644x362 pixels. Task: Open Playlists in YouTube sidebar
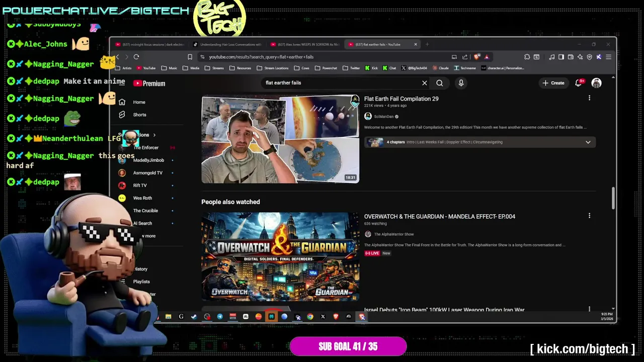coord(141,282)
